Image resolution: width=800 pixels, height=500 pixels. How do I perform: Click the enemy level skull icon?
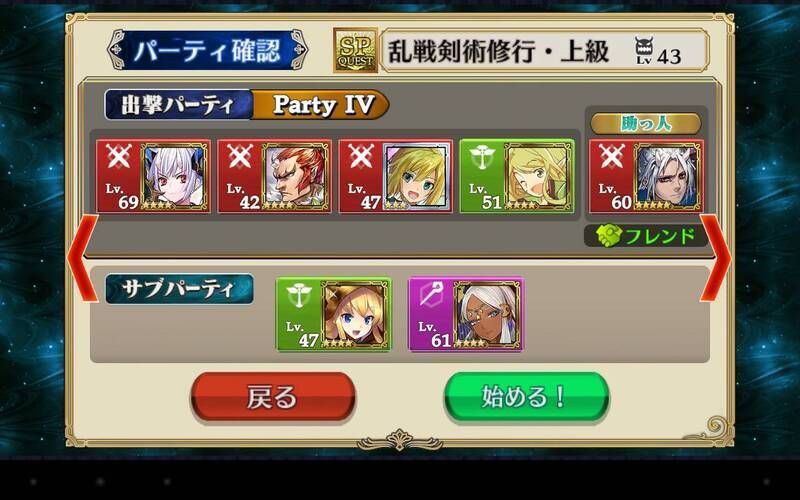644,49
